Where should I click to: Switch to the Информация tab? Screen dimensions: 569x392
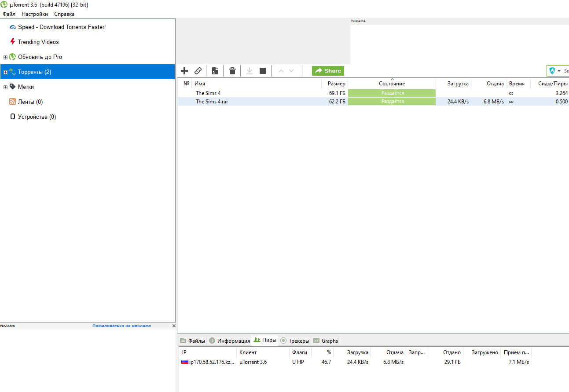(229, 341)
